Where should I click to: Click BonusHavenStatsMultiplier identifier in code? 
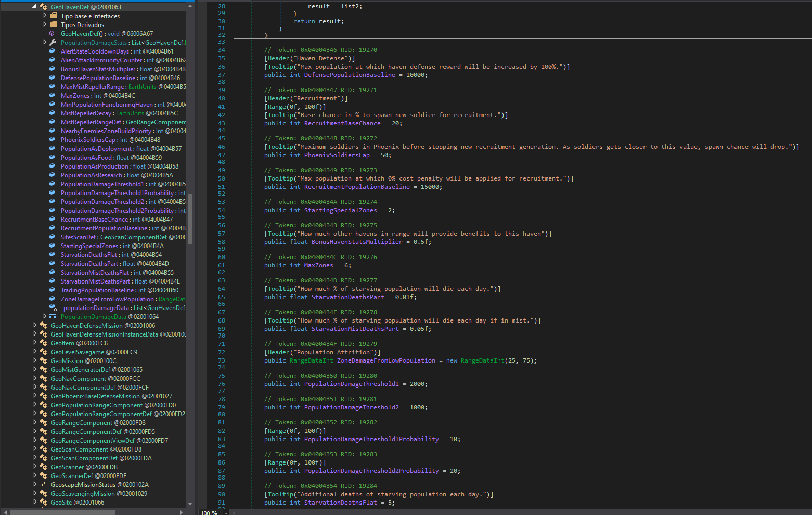(x=357, y=242)
